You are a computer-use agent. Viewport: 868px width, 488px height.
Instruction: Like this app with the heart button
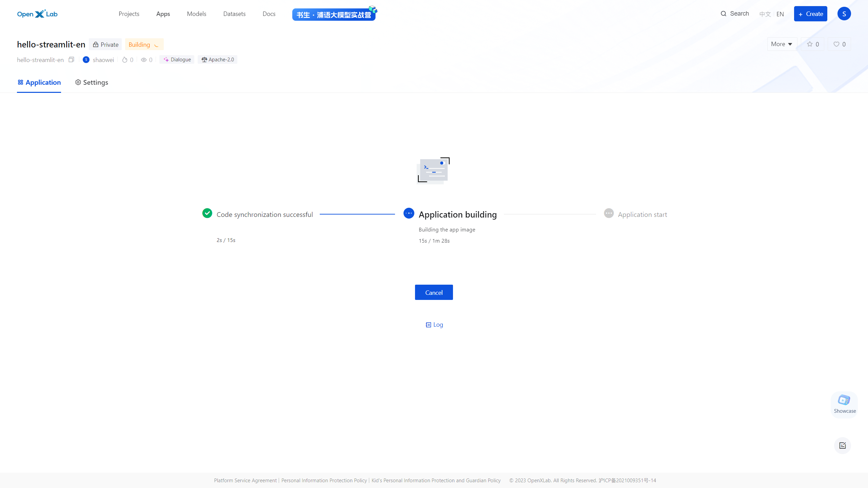pyautogui.click(x=840, y=44)
